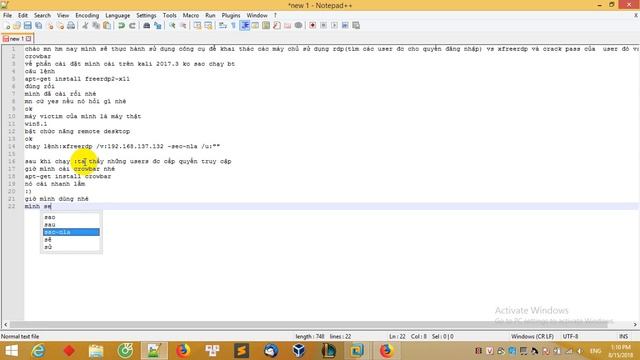Click line 5 'apt-get install freerdp2-x11'
Image resolution: width=640 pixels, height=360 pixels.
(77, 79)
